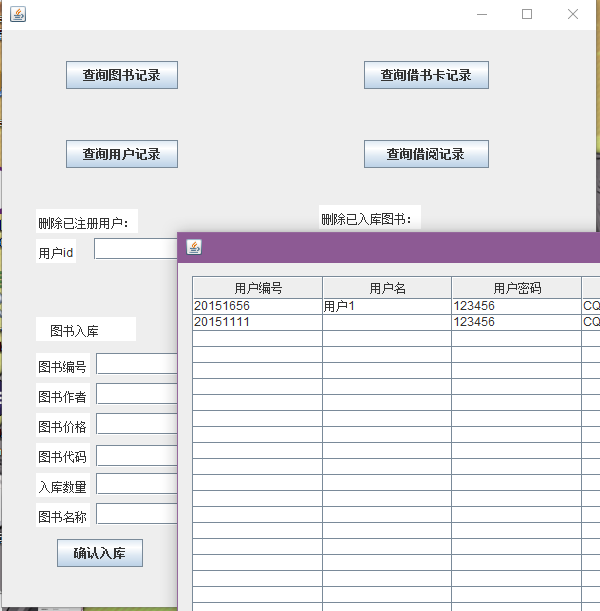Open 查询借阅记录 query
Image resolution: width=600 pixels, height=611 pixels.
click(x=426, y=154)
